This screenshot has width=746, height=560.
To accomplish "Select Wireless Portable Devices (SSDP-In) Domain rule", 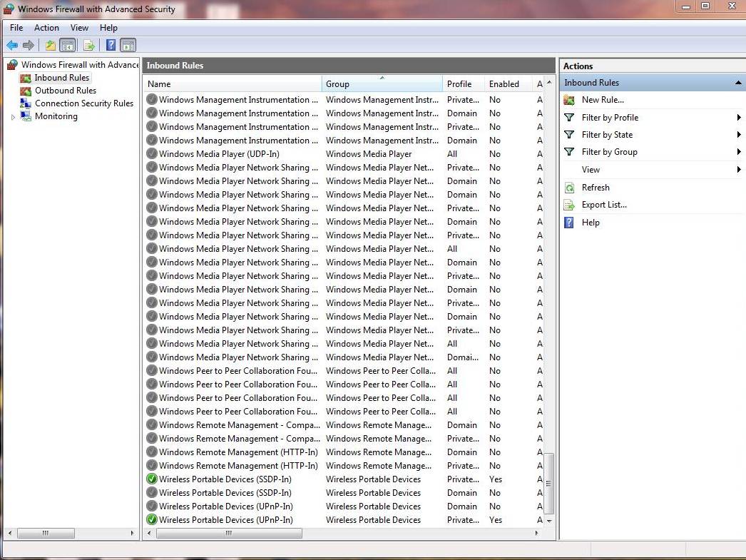I will [344, 492].
